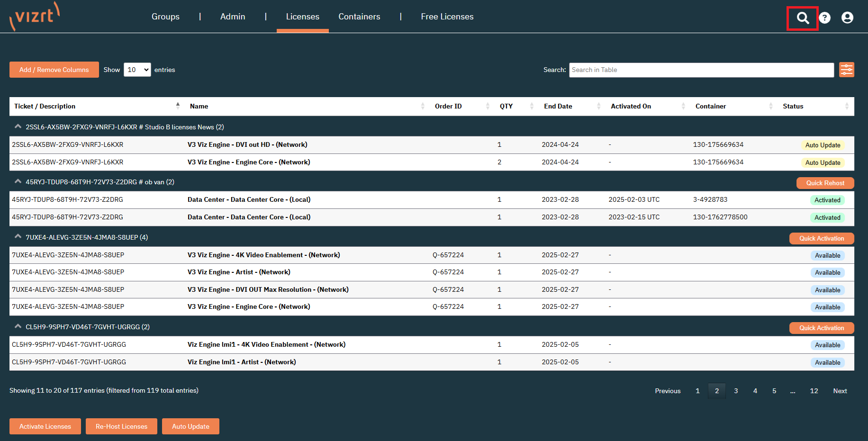
Task: Go to the Previous page
Action: (x=668, y=391)
